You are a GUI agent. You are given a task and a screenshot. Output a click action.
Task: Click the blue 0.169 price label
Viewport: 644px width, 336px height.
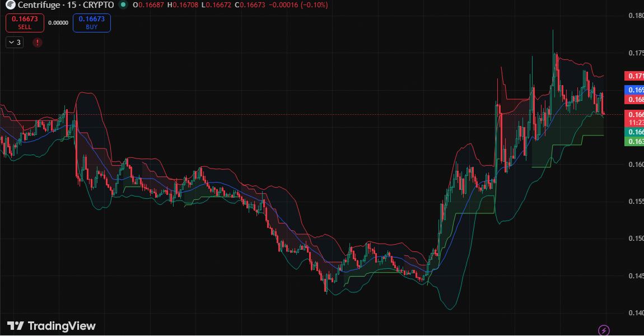(634, 90)
